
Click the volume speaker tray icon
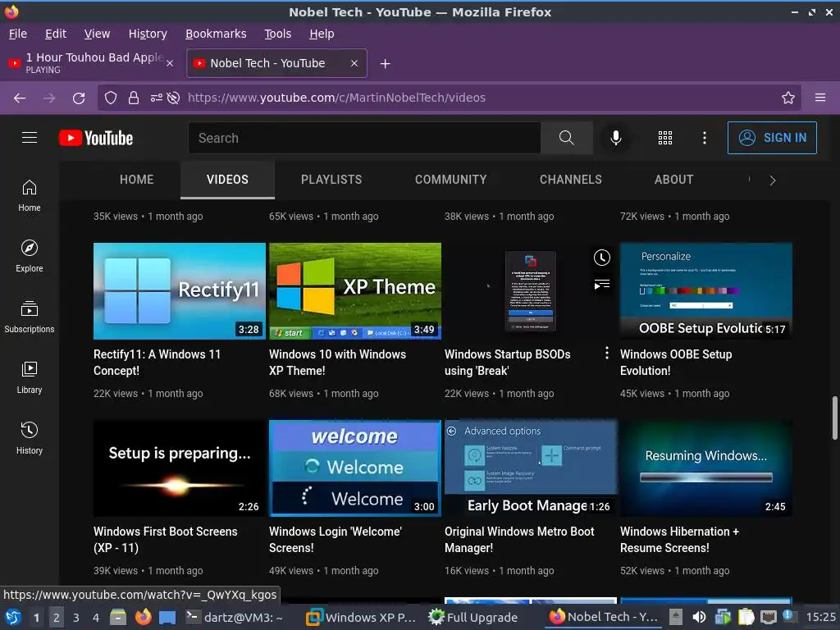(x=699, y=617)
